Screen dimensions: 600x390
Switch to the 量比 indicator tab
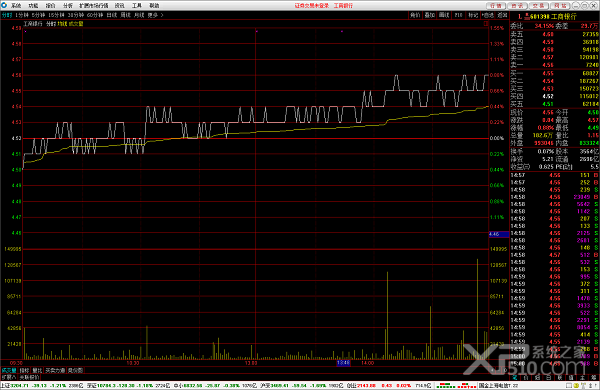pos(37,370)
